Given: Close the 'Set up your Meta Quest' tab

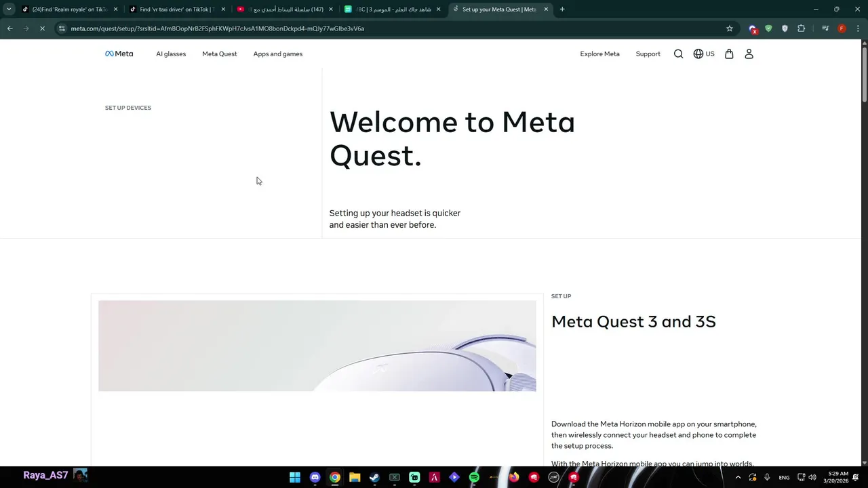Looking at the screenshot, I should pyautogui.click(x=546, y=9).
